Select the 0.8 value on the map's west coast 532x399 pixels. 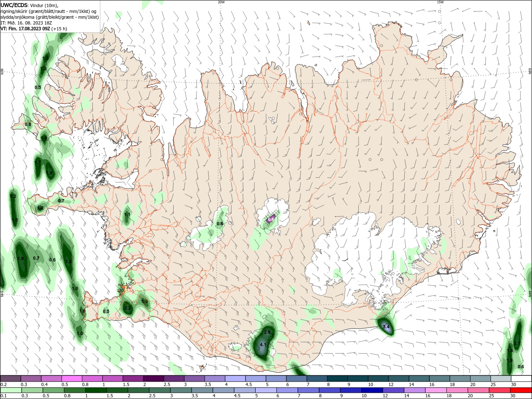click(x=28, y=124)
